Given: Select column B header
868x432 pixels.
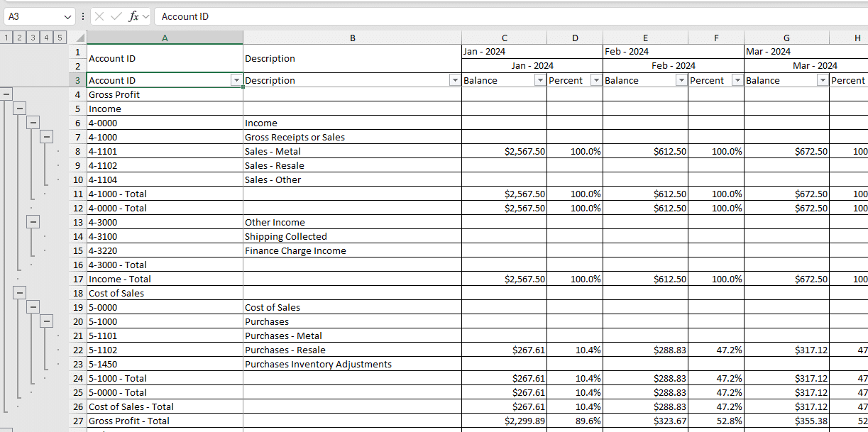Looking at the screenshot, I should [352, 38].
